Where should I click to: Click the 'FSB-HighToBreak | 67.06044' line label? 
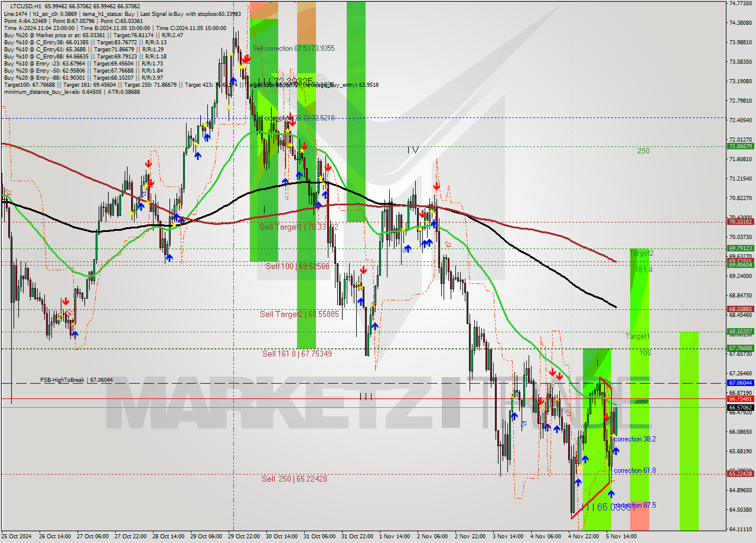(x=76, y=380)
